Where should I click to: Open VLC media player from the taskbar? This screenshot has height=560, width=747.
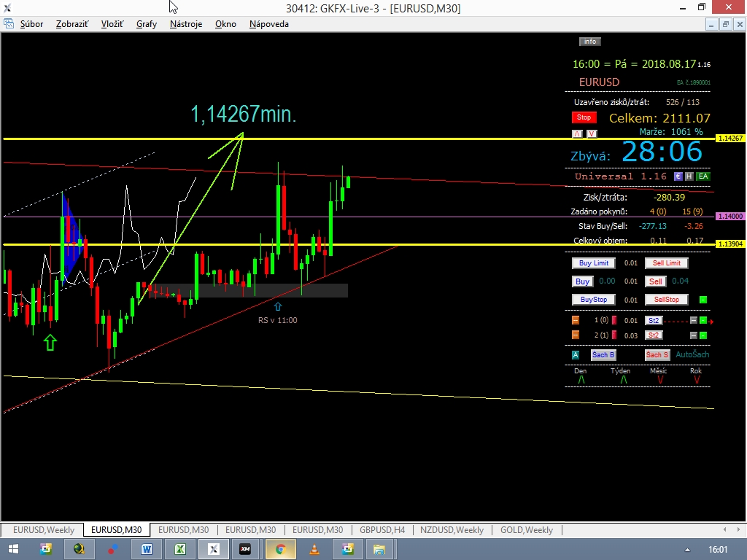point(314,550)
